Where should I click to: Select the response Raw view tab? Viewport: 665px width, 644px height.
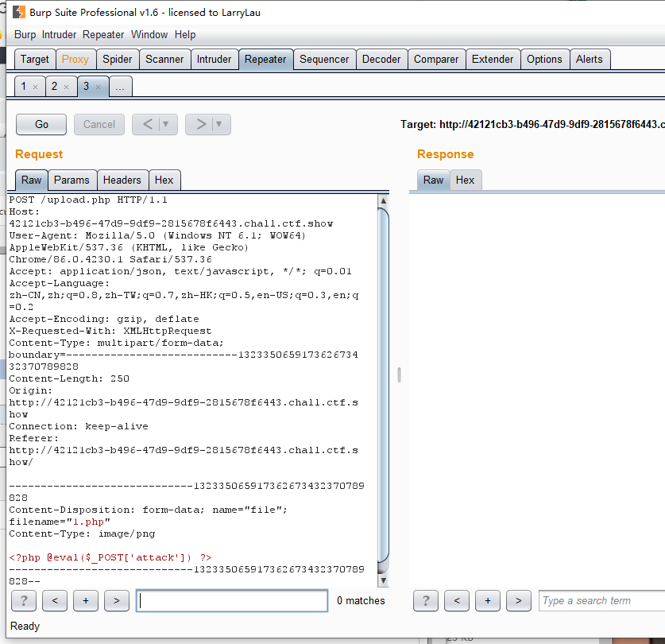click(x=434, y=180)
